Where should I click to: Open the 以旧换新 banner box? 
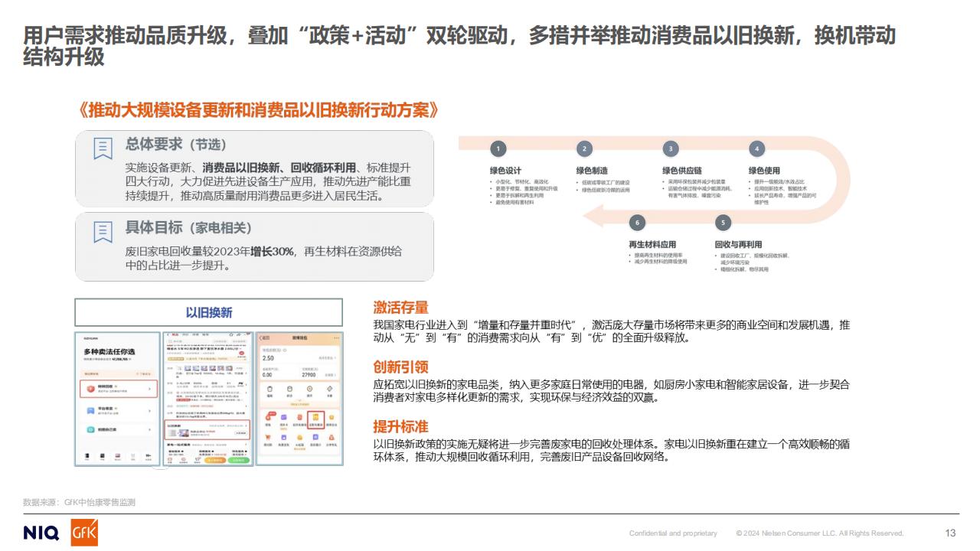click(208, 312)
